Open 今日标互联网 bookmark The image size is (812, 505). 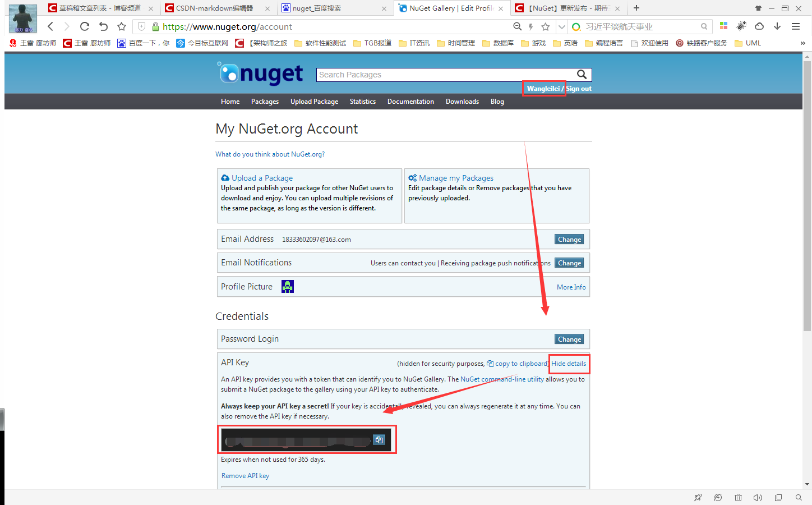(x=202, y=43)
